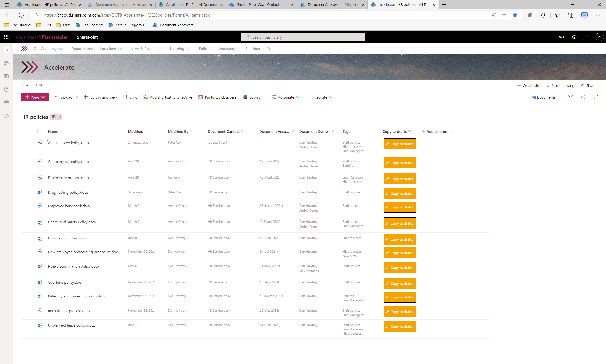The image size is (606, 364).
Task: Open the details pane info icon
Action: 583,97
